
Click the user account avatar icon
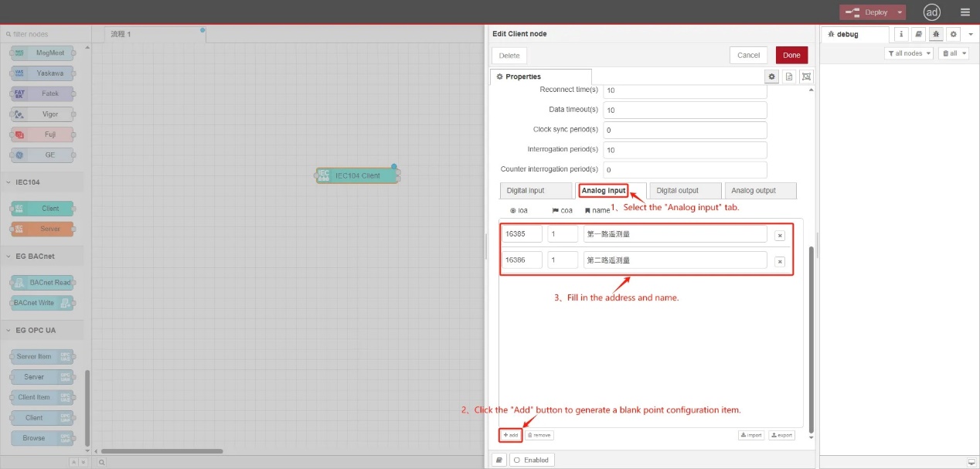[932, 12]
